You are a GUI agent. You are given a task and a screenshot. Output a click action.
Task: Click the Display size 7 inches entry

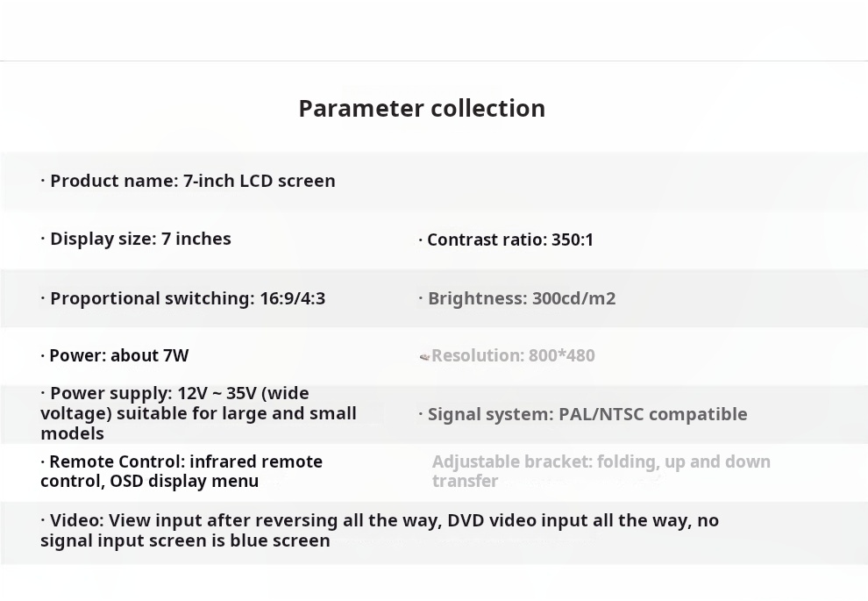(136, 239)
